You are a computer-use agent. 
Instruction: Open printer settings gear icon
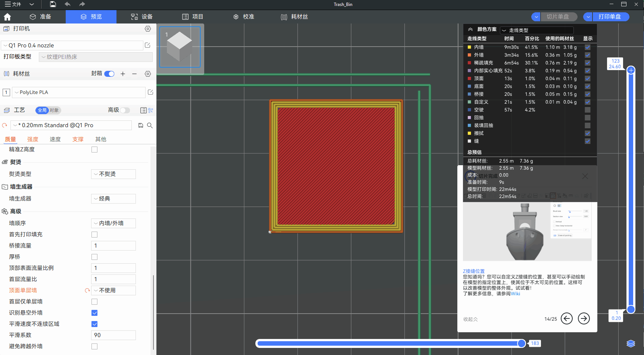(148, 29)
